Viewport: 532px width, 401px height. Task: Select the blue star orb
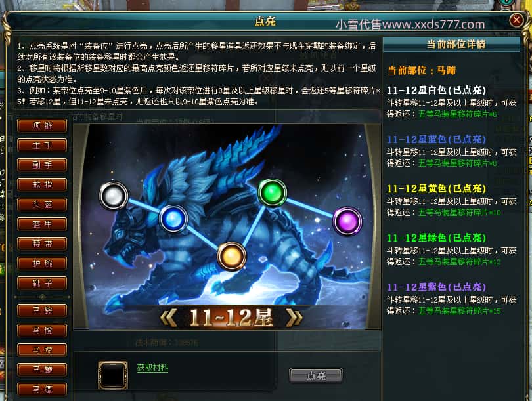click(173, 219)
